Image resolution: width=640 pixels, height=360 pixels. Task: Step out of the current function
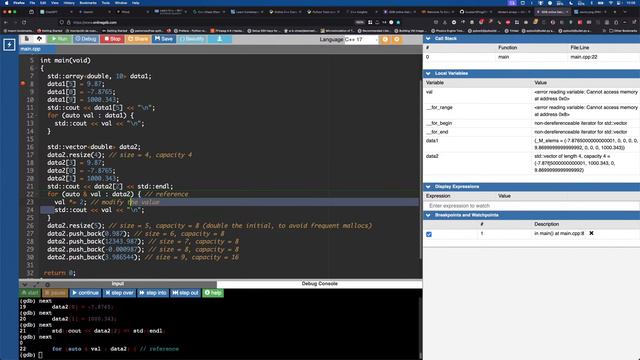click(185, 293)
